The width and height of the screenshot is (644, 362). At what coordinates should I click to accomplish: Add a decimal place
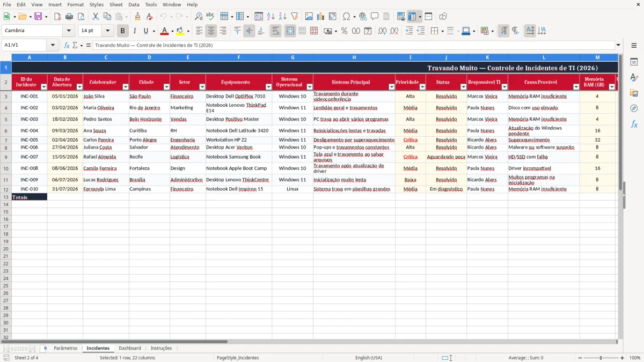click(x=383, y=31)
